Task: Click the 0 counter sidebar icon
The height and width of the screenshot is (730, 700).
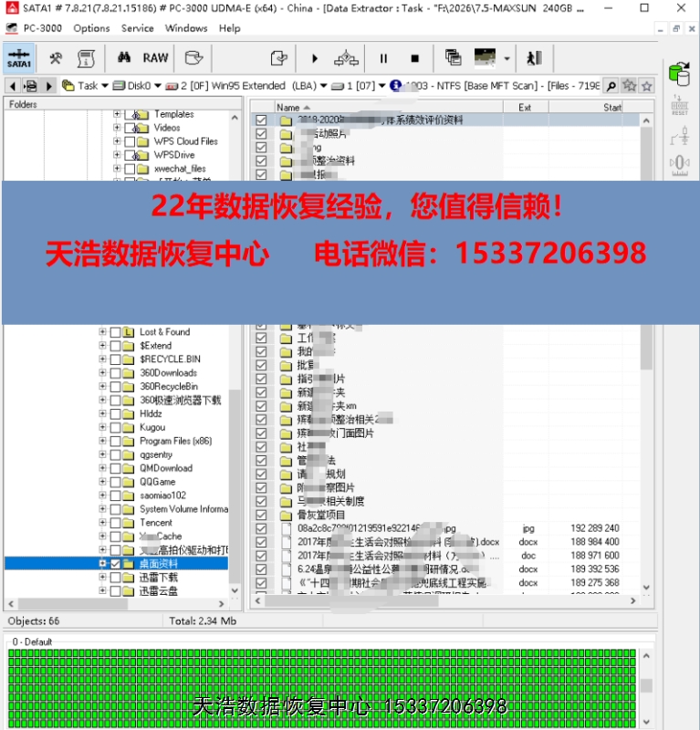Action: [680, 165]
